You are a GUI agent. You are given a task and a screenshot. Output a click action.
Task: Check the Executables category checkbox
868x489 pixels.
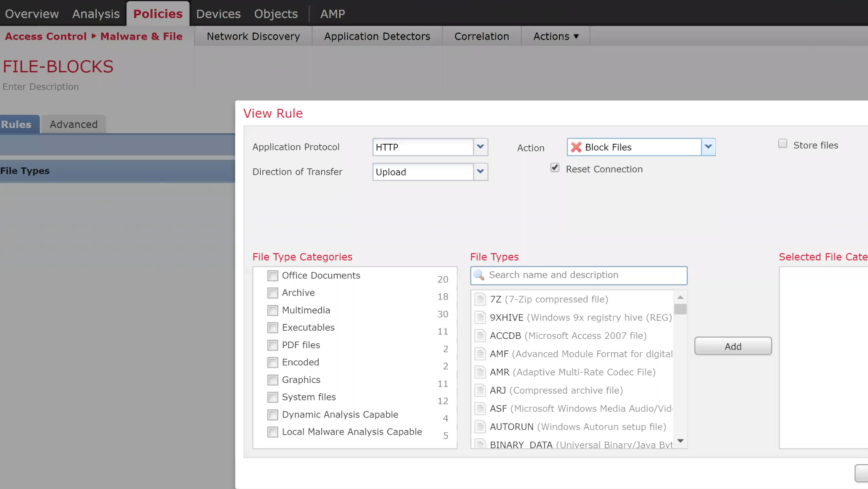pos(272,328)
